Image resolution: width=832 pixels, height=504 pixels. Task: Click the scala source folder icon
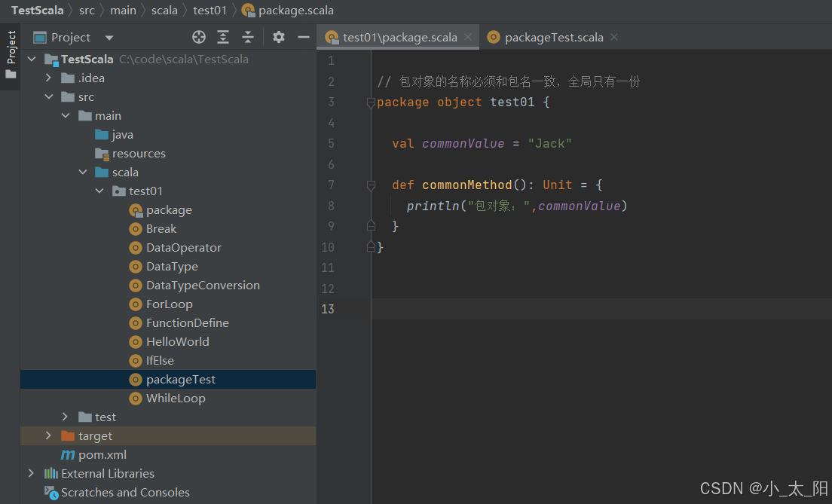pyautogui.click(x=102, y=173)
